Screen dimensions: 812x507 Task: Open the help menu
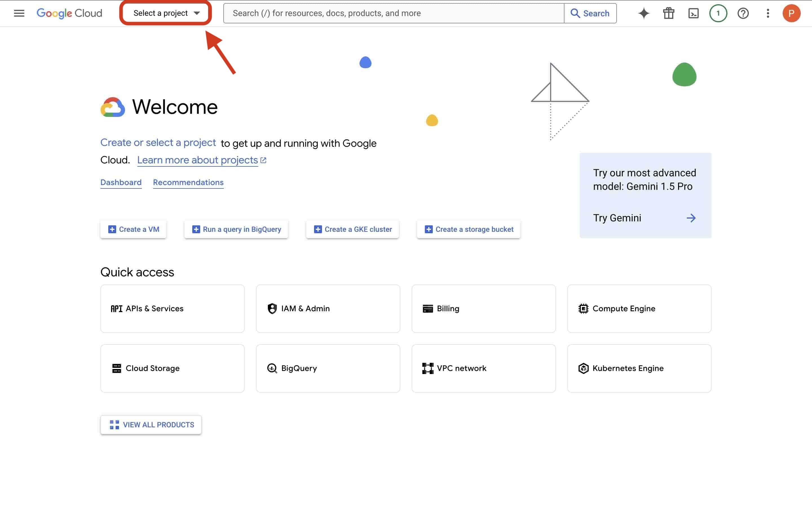(743, 13)
